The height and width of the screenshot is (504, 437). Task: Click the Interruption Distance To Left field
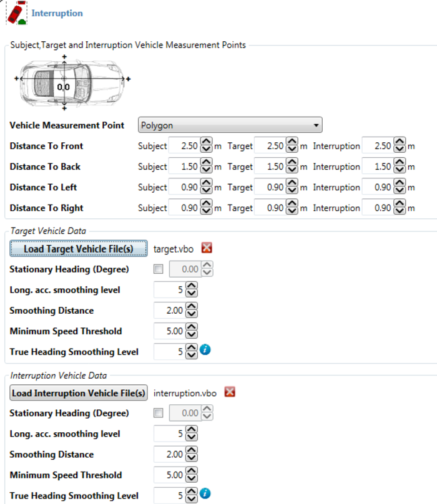click(x=378, y=187)
